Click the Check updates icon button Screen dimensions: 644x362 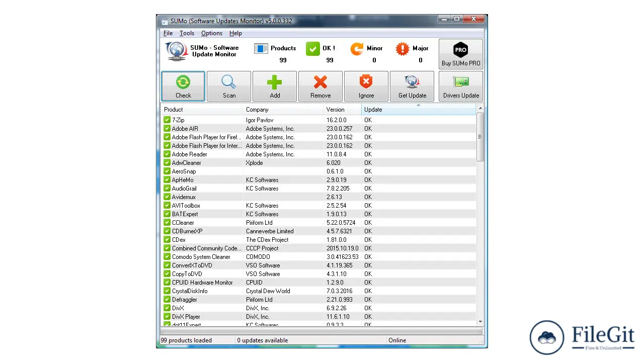[183, 86]
